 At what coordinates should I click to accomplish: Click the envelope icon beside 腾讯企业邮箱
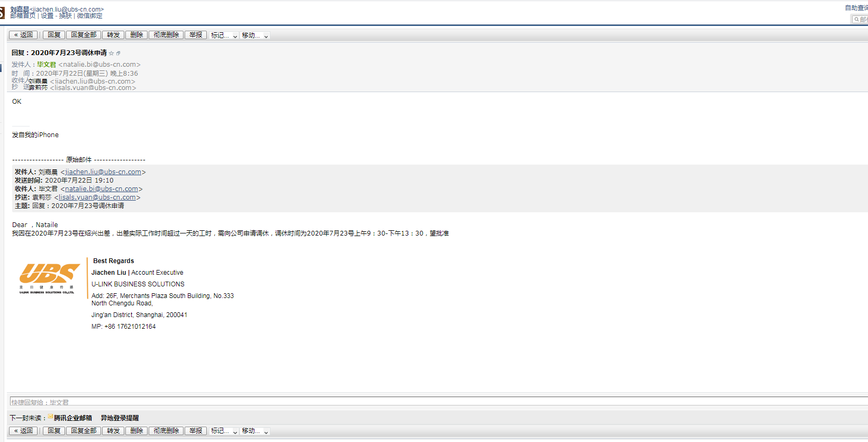pyautogui.click(x=50, y=417)
